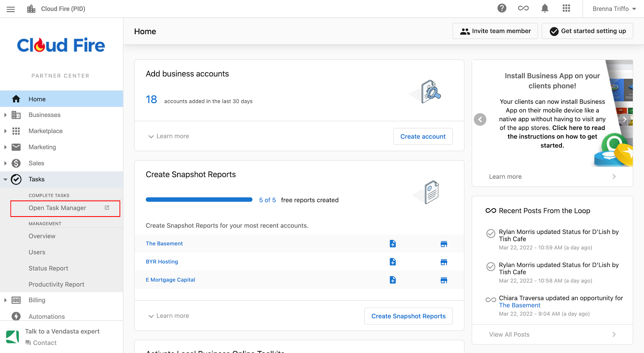Image resolution: width=644 pixels, height=353 pixels.
Task: Click the Sales dollar icon
Action: coord(16,163)
